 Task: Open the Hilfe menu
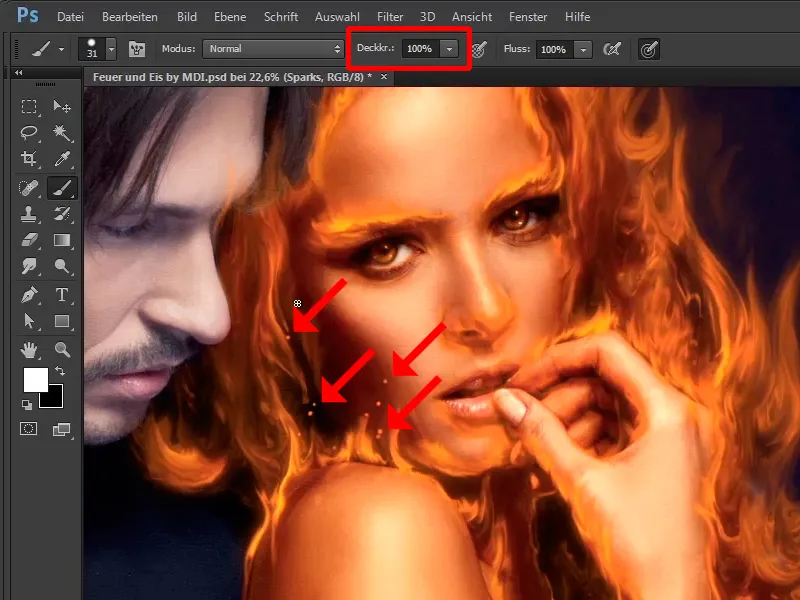[x=578, y=17]
